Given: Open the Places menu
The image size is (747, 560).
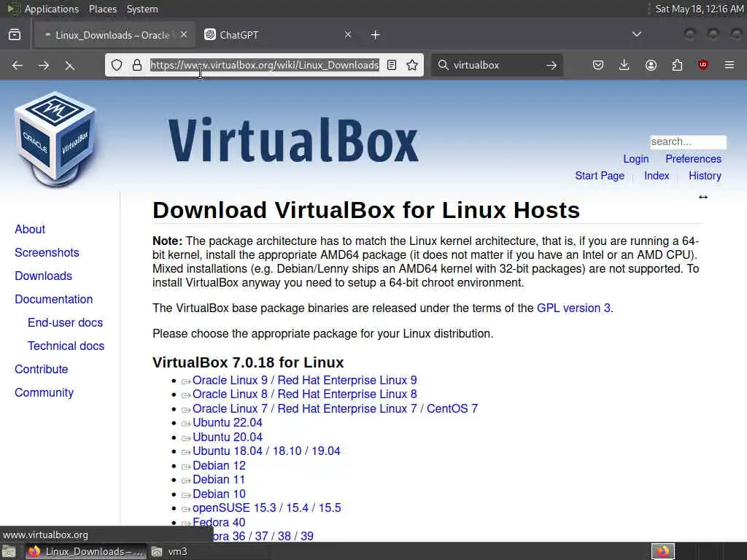Looking at the screenshot, I should (103, 9).
